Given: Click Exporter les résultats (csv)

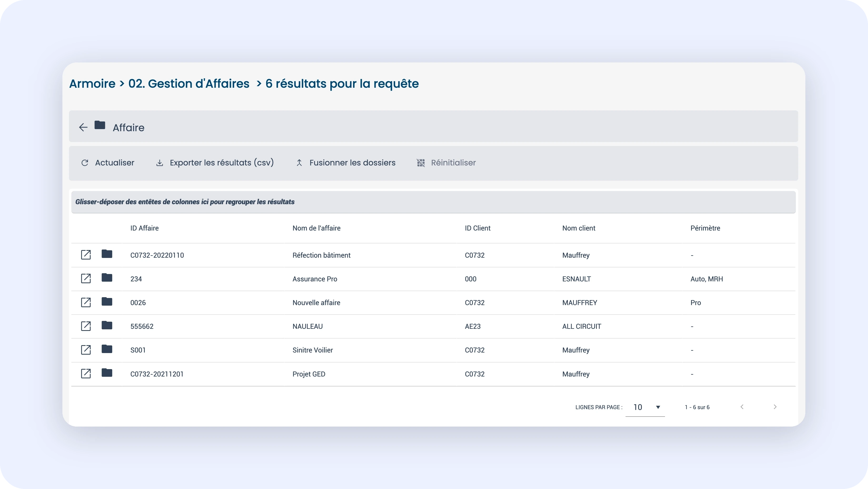Looking at the screenshot, I should click(215, 163).
